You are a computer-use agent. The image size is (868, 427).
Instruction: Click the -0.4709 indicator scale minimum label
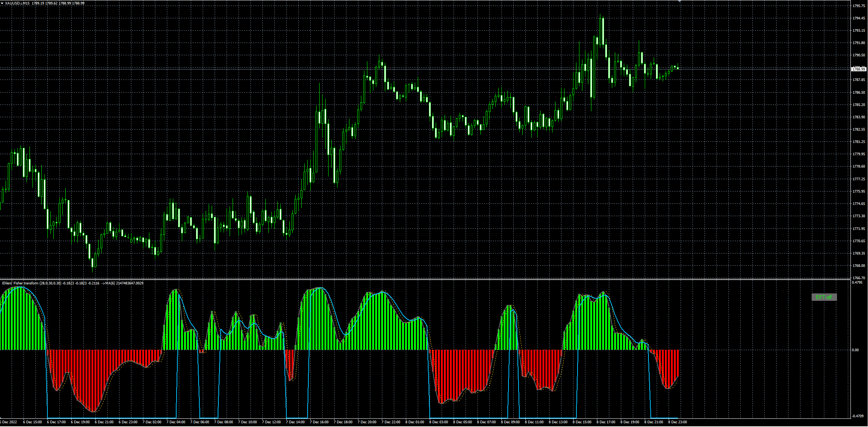pos(858,416)
